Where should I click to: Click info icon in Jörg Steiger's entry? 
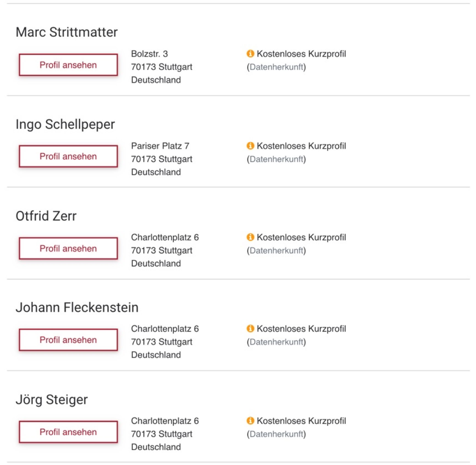[250, 421]
